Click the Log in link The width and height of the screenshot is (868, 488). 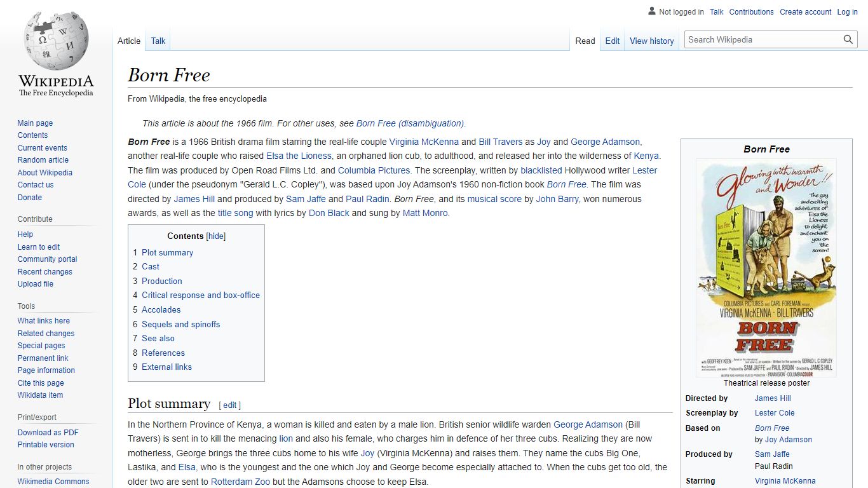click(x=847, y=11)
